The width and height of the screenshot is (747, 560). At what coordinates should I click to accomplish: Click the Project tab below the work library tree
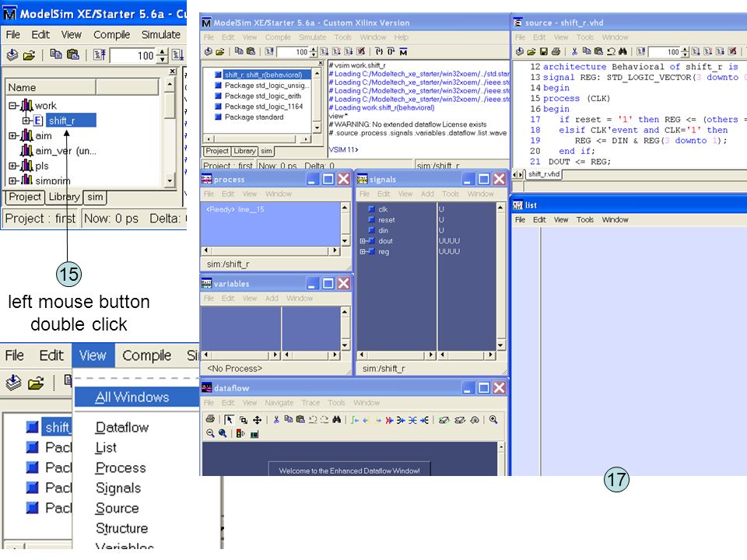click(25, 197)
